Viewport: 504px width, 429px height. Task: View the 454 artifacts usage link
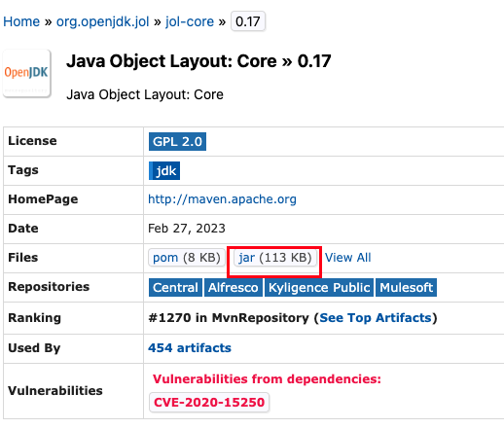[x=190, y=348]
